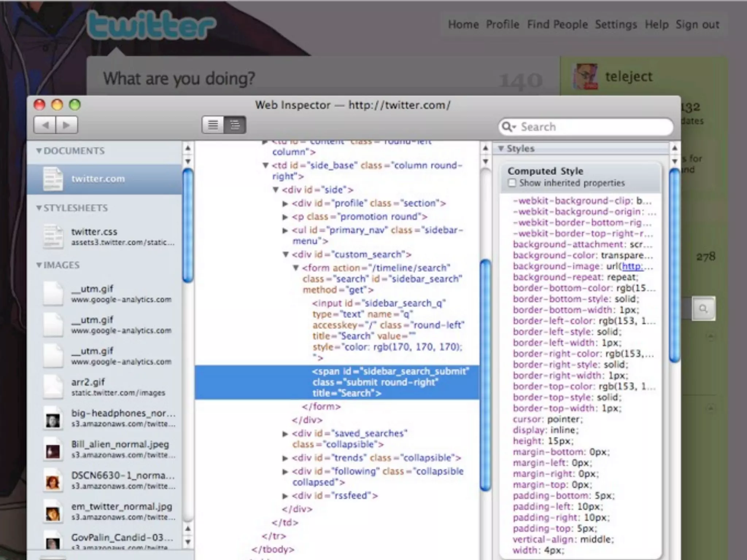
Task: Expand the div id="profile" node
Action: pyautogui.click(x=285, y=203)
